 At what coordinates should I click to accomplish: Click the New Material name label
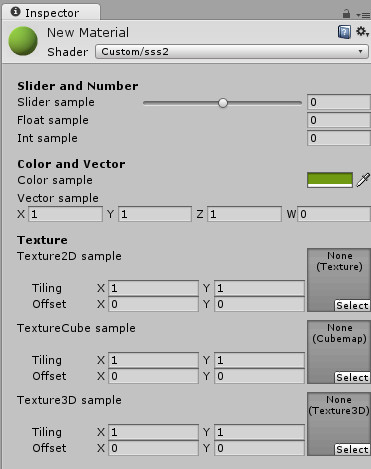[88, 33]
